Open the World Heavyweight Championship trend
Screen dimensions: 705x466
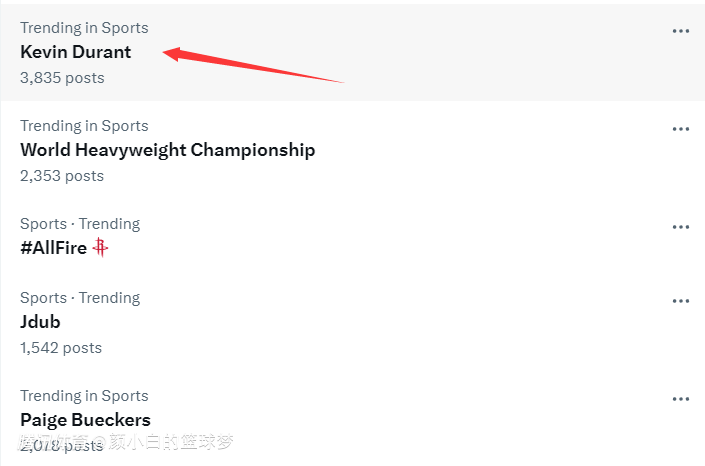click(x=167, y=150)
